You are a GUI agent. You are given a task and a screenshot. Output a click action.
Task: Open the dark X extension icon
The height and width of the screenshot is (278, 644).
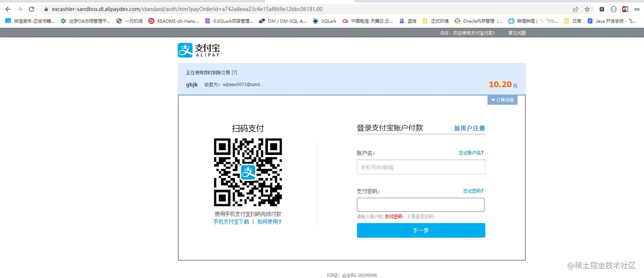(x=602, y=9)
